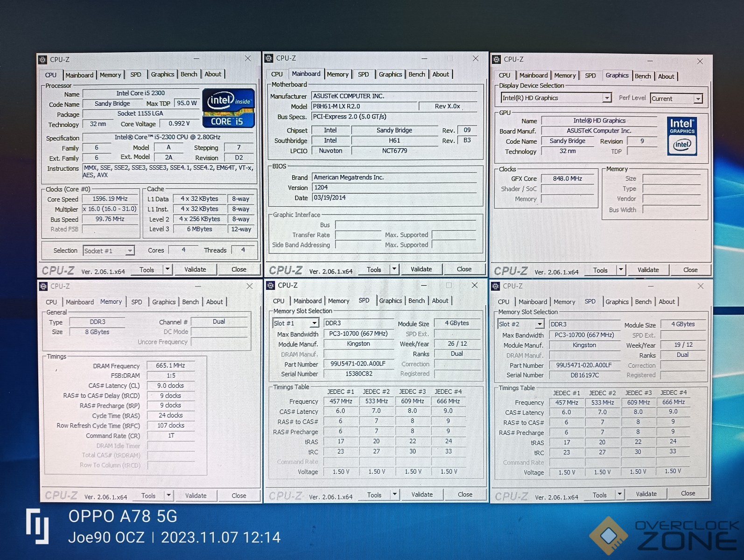744x560 pixels.
Task: Click Close button in the Mainboard window
Action: click(464, 269)
